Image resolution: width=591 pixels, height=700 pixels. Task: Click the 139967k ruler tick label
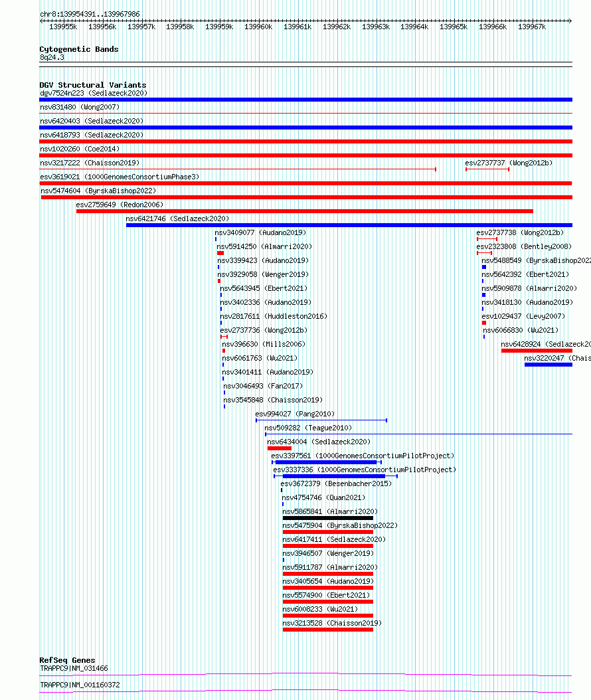click(532, 27)
